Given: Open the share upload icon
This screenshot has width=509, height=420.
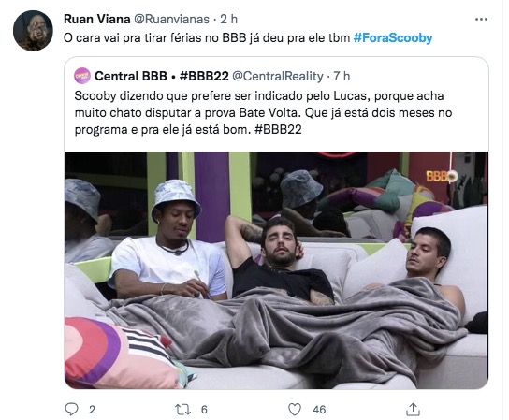Looking at the screenshot, I should [413, 410].
